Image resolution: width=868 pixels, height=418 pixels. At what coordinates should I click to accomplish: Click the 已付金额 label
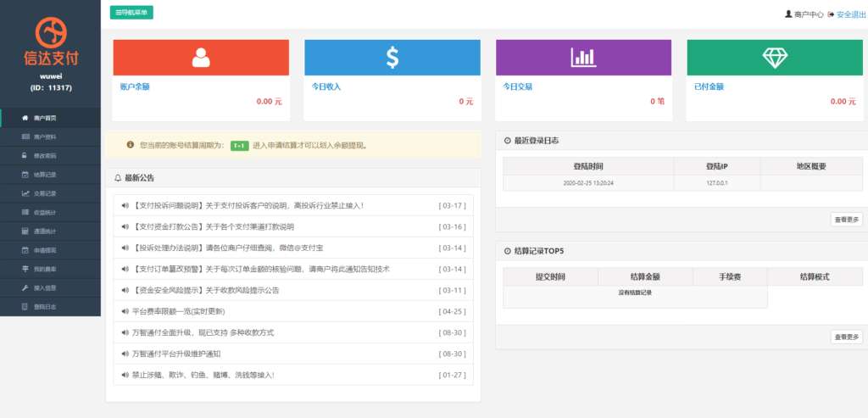[709, 87]
